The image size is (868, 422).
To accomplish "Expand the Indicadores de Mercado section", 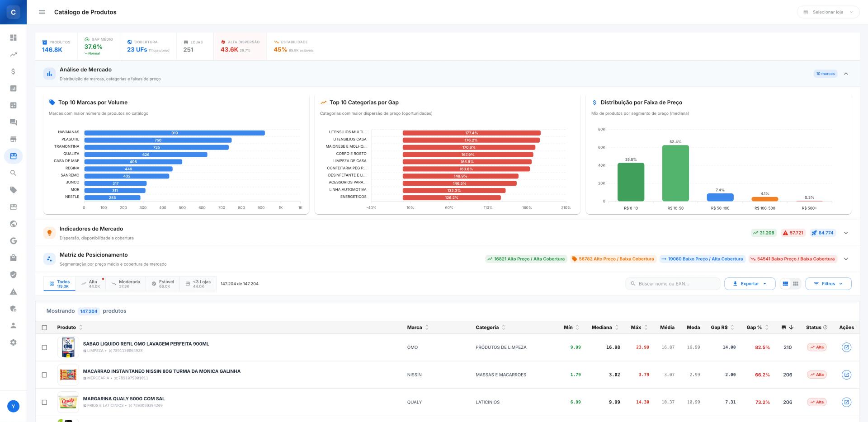I will [846, 233].
